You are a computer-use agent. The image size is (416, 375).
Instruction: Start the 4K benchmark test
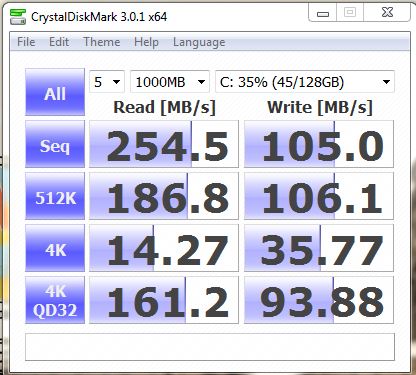[55, 248]
